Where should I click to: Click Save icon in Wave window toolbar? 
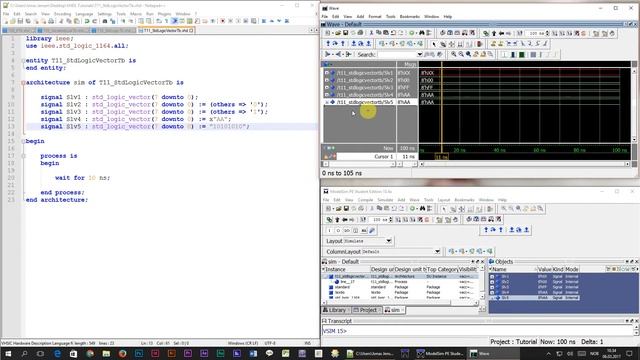tap(345, 33)
